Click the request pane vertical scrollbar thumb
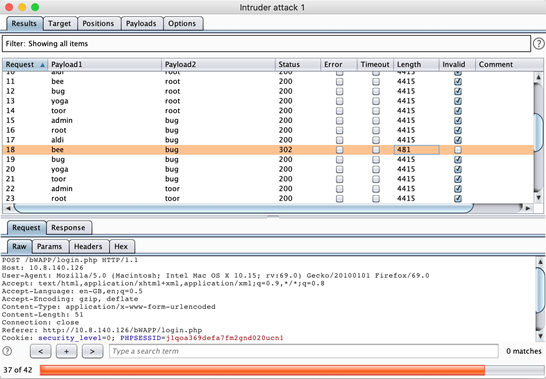This screenshot has height=379, width=546. pos(540,290)
